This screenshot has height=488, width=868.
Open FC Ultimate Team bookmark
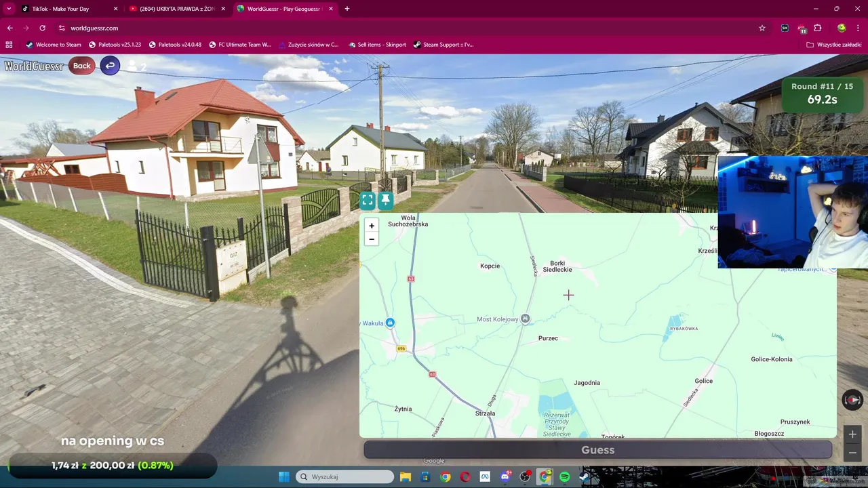[240, 45]
